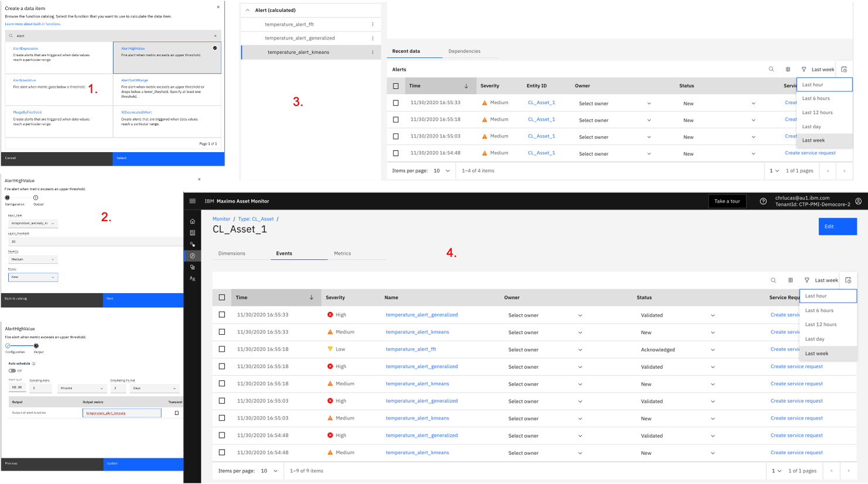Image resolution: width=868 pixels, height=484 pixels.
Task: Open the Monitor compass icon in the sidebar
Action: tap(192, 256)
